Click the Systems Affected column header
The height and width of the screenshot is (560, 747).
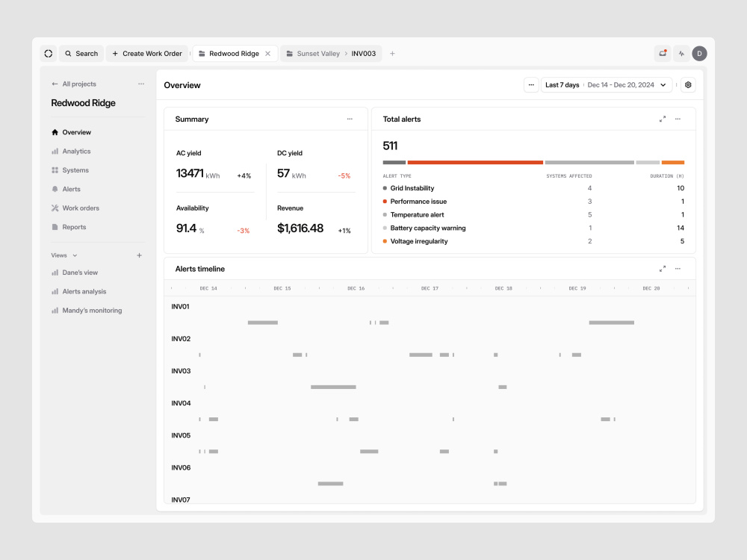click(568, 176)
